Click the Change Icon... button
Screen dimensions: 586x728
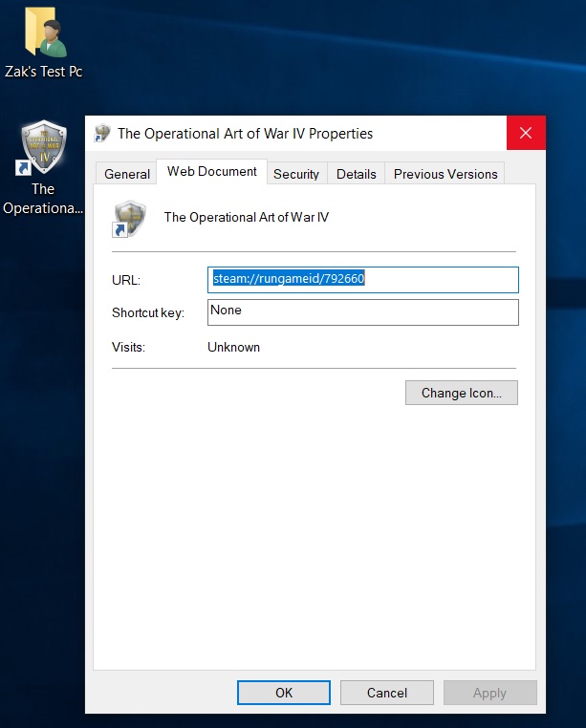[462, 393]
